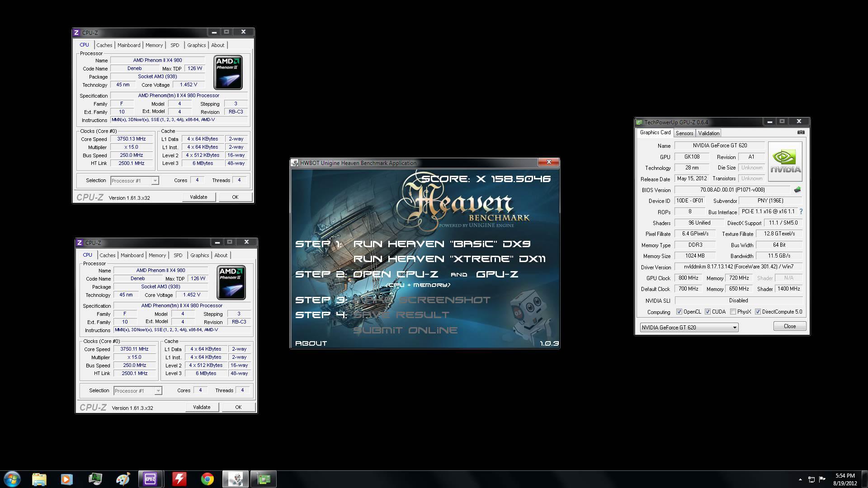Click the network tray icon

[811, 479]
